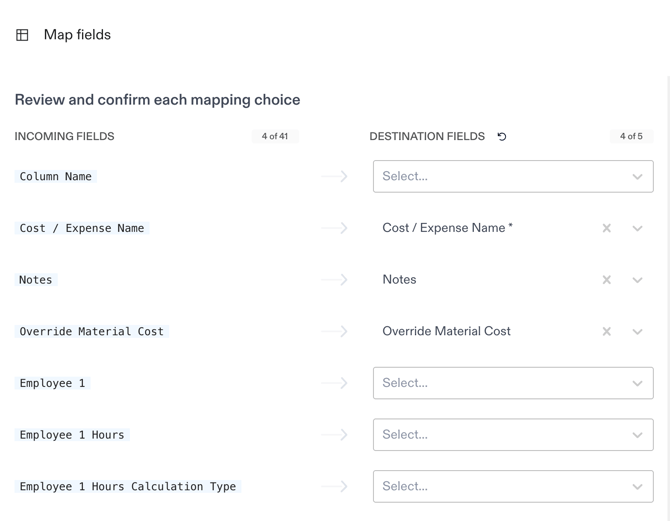The width and height of the screenshot is (670, 521).
Task: Open dropdown for Employee 1 Hours Calculation Type
Action: (512, 487)
